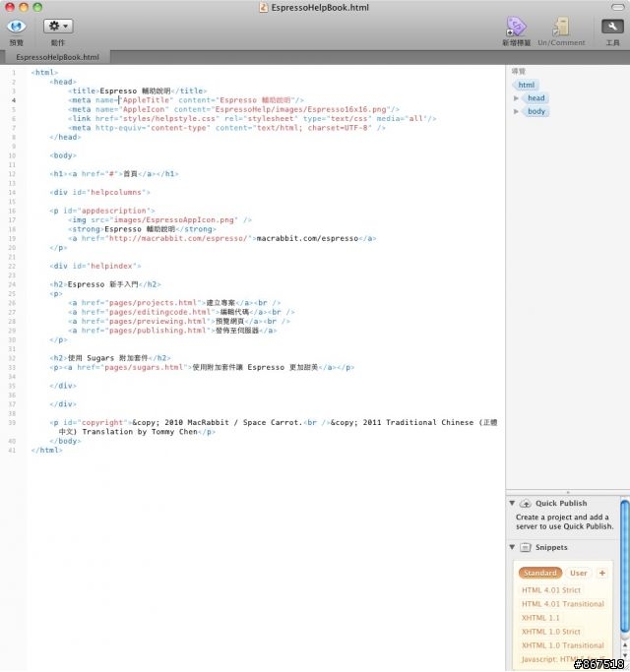
Task: Choose the XHTML 1.1 snippet
Action: (x=540, y=618)
